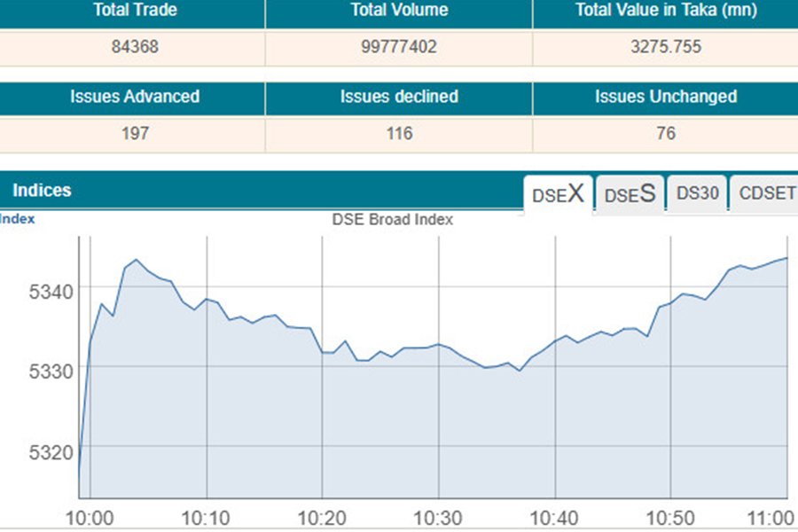
Task: Click the 10:30 time axis label
Action: pos(438,518)
